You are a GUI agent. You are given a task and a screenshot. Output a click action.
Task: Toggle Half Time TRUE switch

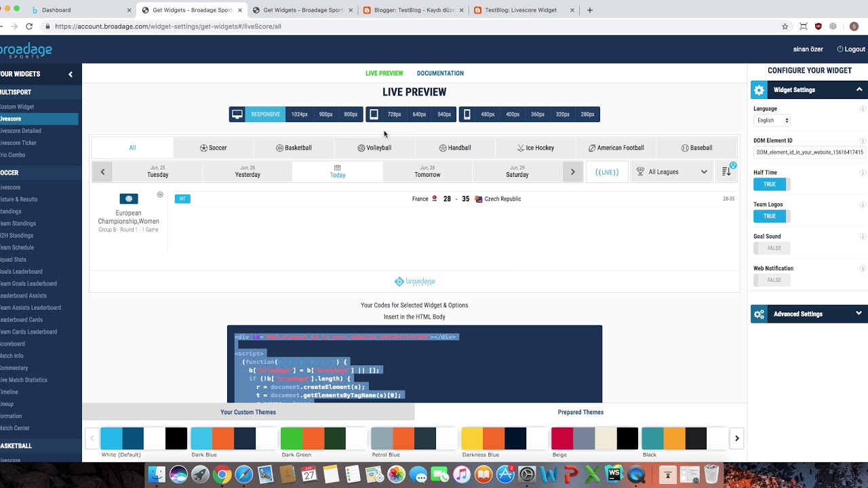click(772, 184)
